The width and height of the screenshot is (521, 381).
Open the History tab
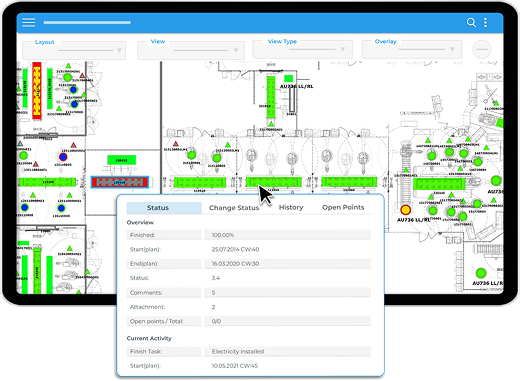coord(291,207)
